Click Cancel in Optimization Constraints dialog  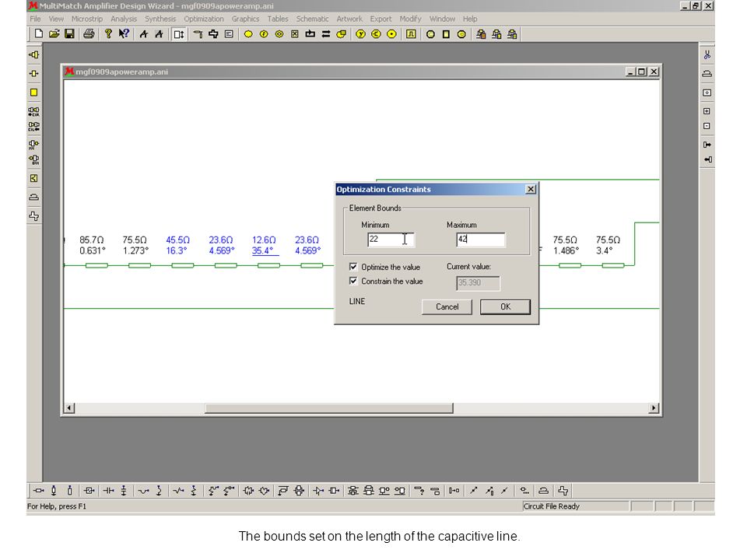tap(447, 306)
